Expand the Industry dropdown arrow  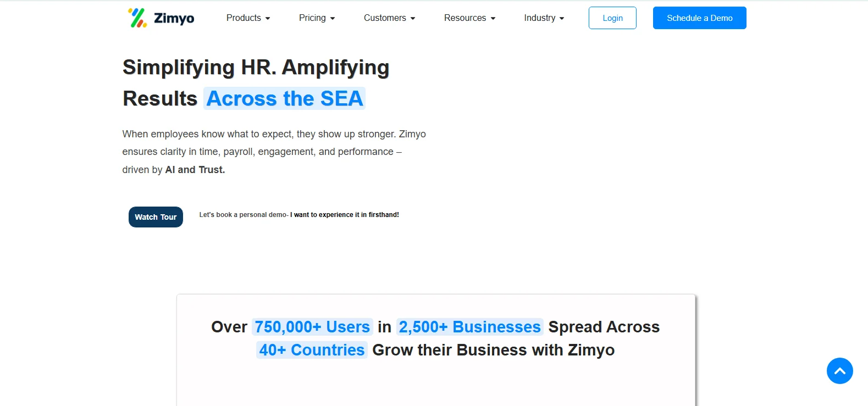(x=562, y=19)
